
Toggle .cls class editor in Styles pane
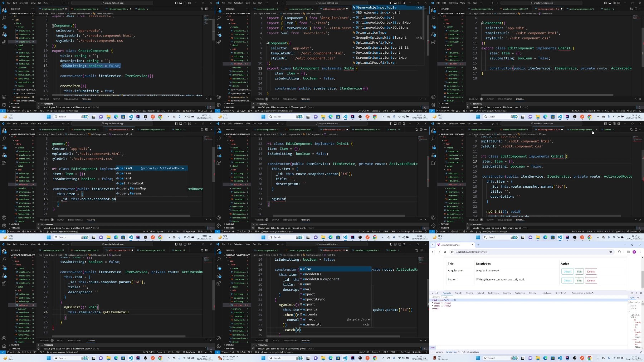pyautogui.click(x=638, y=302)
